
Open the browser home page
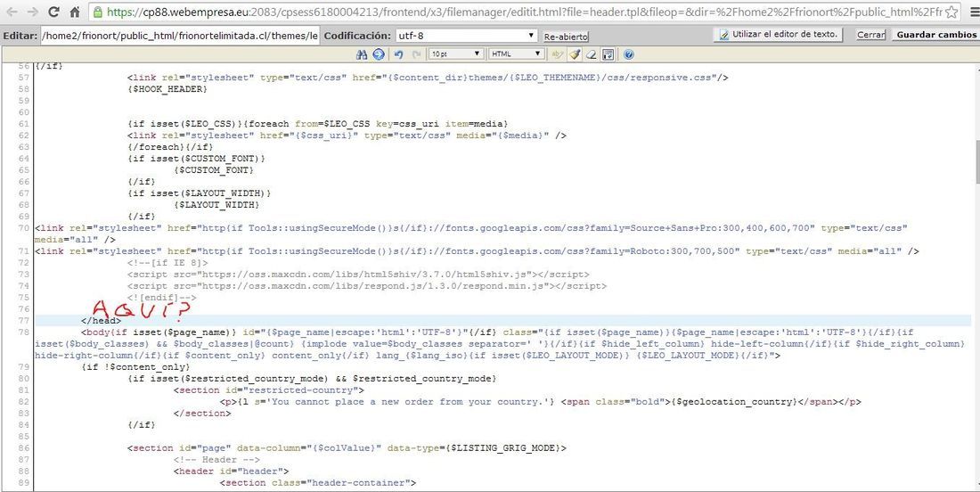pos(74,12)
